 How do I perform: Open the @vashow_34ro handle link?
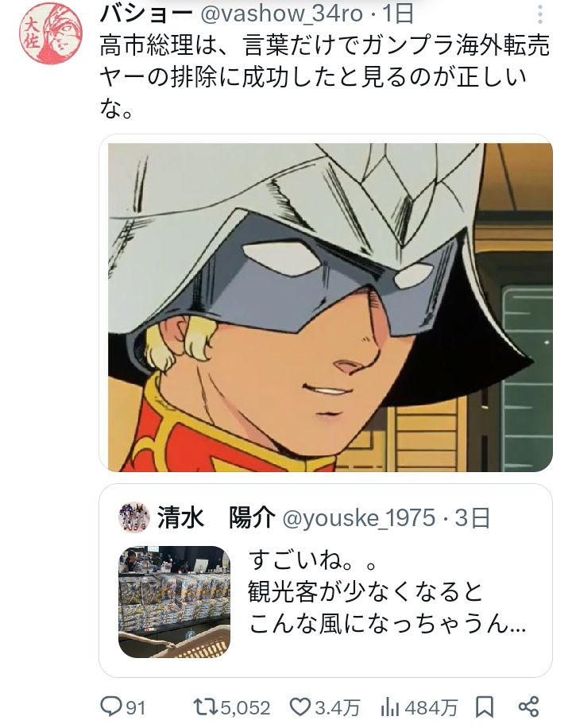click(281, 14)
